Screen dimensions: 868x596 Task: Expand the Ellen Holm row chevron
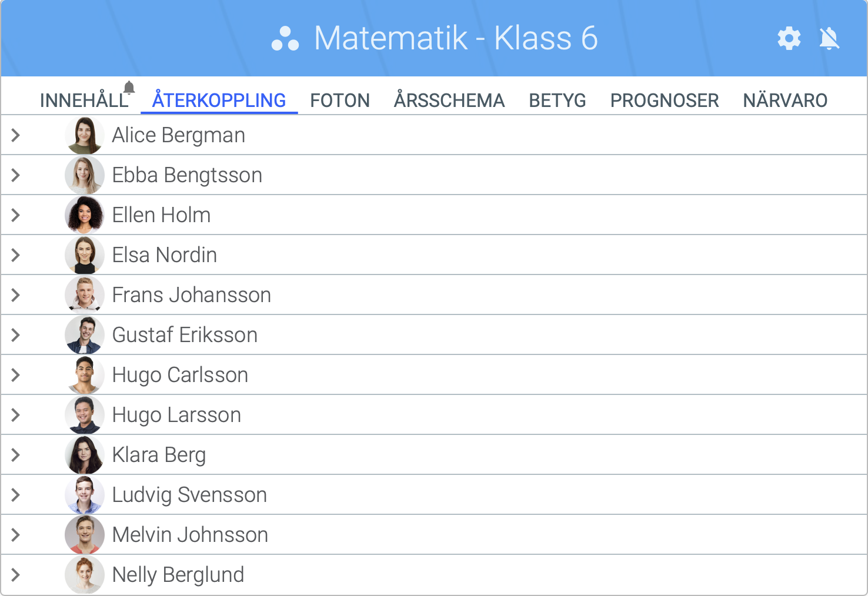[16, 215]
